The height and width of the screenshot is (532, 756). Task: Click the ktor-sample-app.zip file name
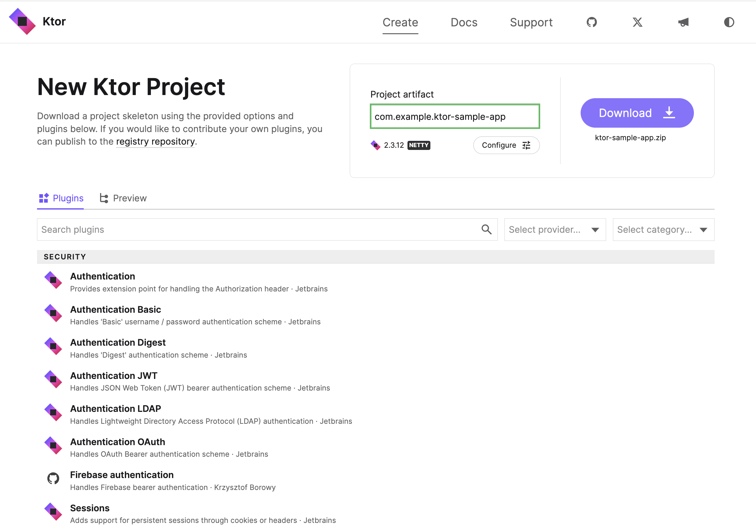click(630, 138)
